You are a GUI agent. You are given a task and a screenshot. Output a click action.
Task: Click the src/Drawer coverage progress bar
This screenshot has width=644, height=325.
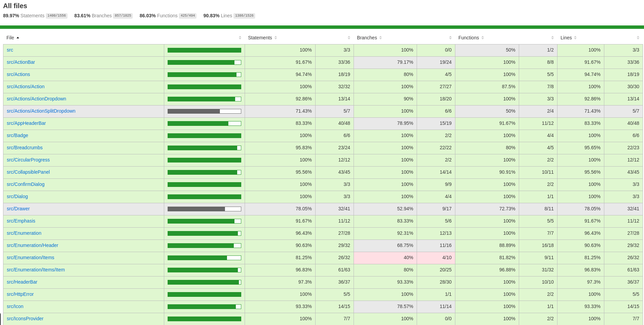pyautogui.click(x=204, y=209)
